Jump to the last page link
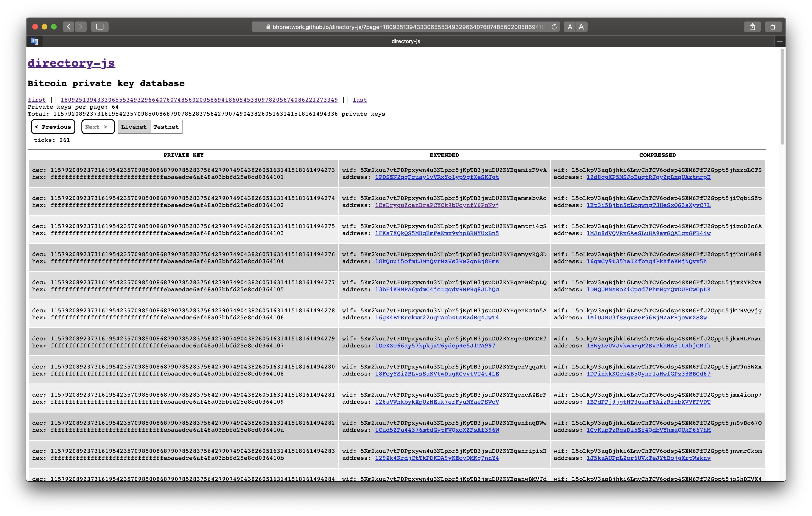 [x=359, y=100]
